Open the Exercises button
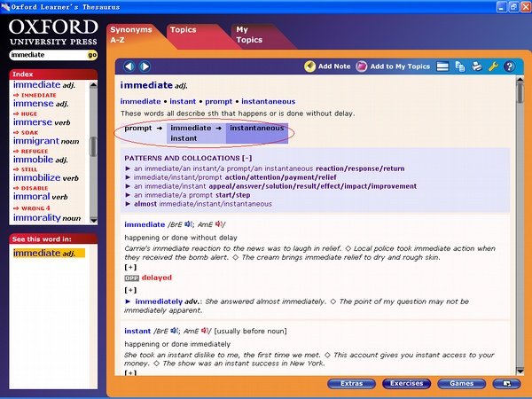The image size is (532, 399). [406, 384]
